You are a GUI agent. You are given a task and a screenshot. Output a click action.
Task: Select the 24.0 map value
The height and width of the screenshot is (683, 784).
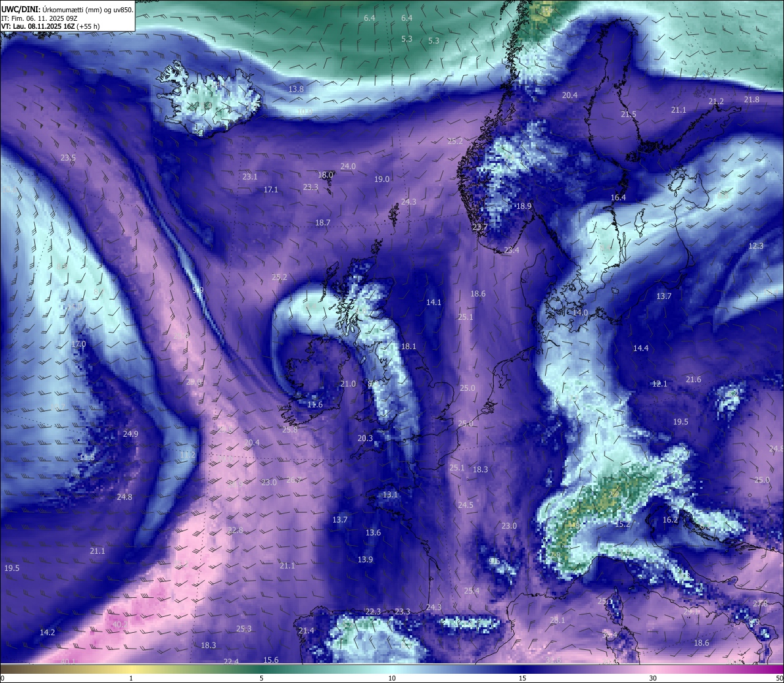point(348,166)
